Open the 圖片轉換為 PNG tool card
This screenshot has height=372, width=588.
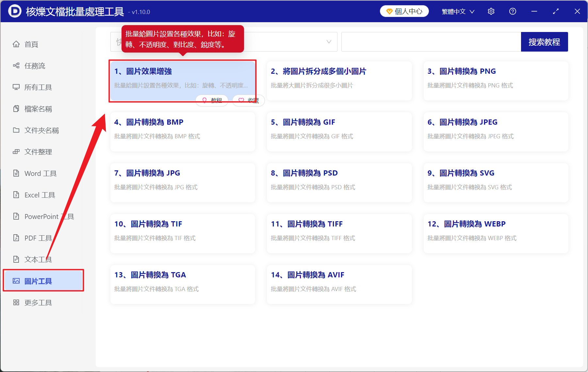(x=495, y=81)
